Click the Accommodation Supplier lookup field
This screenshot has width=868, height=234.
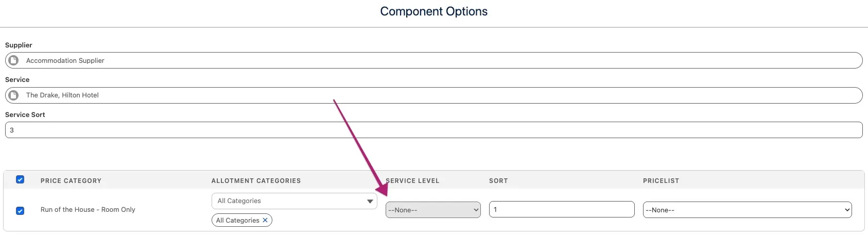coord(433,60)
